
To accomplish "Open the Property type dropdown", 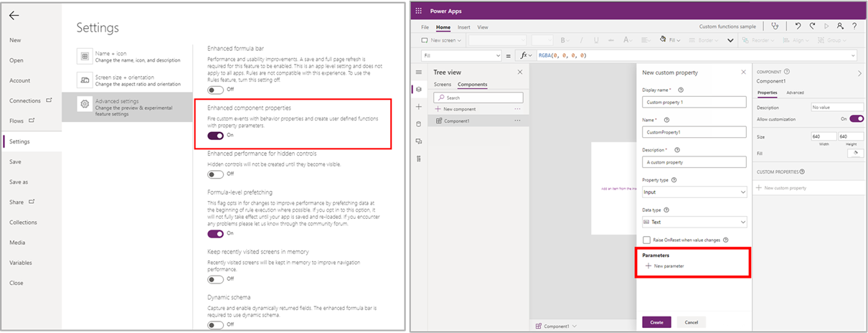I will click(x=694, y=192).
